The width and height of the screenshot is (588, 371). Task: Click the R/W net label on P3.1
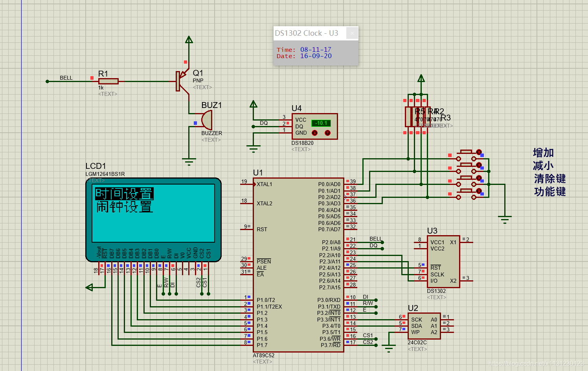(x=368, y=303)
